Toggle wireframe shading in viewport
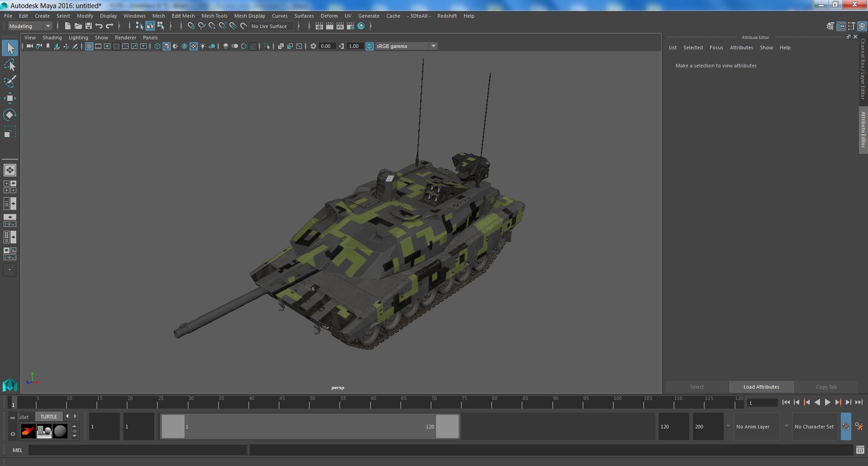This screenshot has height=466, width=868. tap(157, 46)
